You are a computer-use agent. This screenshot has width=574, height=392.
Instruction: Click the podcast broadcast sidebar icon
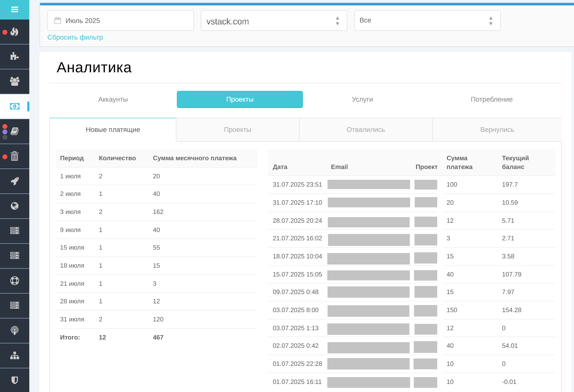coord(15,330)
